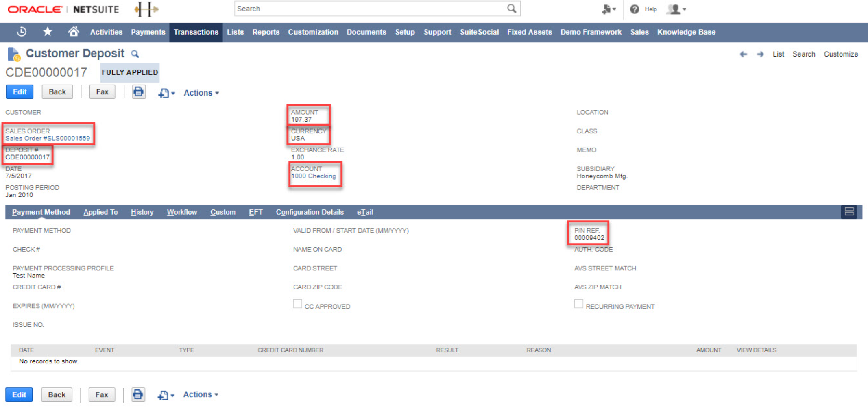Go to previous record with left arrow
Image resolution: width=868 pixels, height=409 pixels.
coord(743,54)
